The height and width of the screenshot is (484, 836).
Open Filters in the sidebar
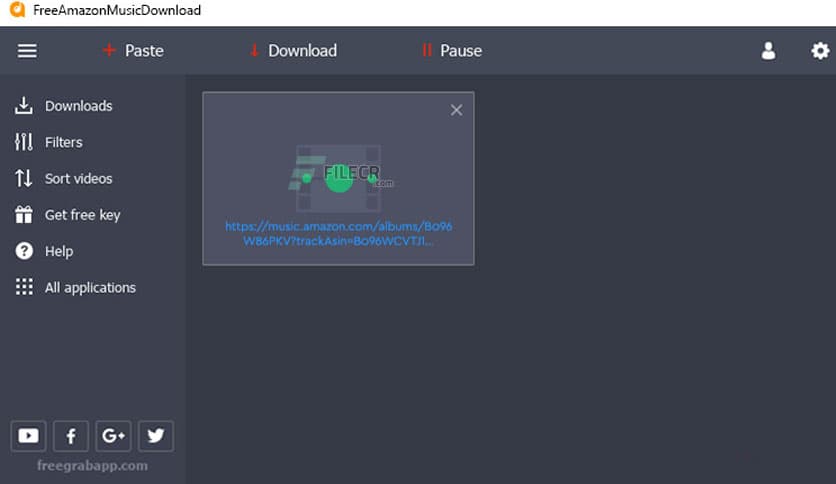coord(49,142)
